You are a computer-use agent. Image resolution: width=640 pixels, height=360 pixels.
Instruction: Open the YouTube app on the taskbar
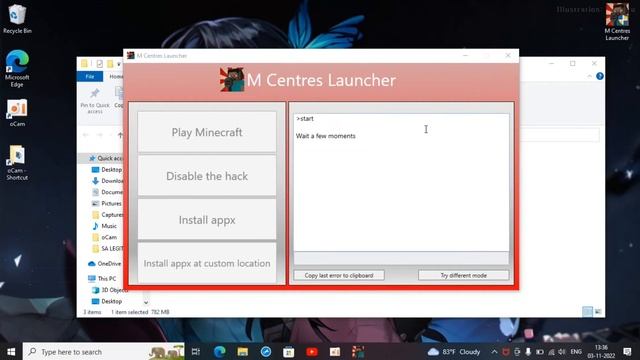[312, 351]
